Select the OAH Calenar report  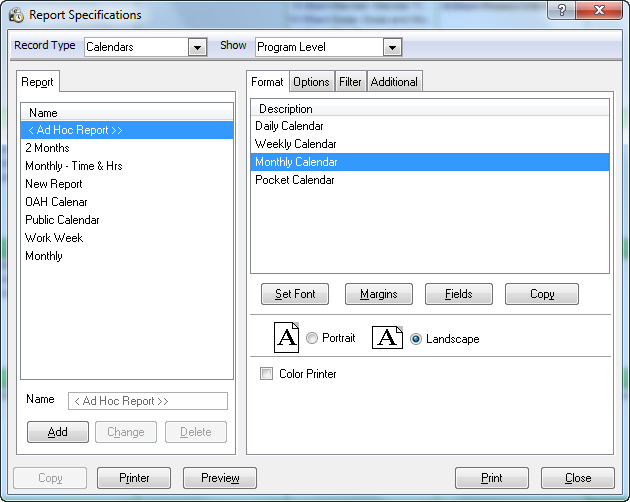tap(127, 202)
